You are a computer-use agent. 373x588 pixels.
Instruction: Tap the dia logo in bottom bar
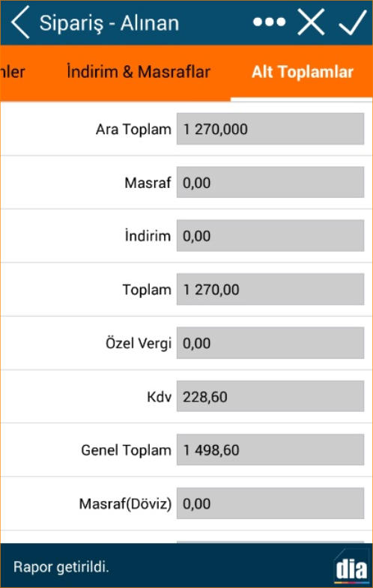click(x=351, y=568)
